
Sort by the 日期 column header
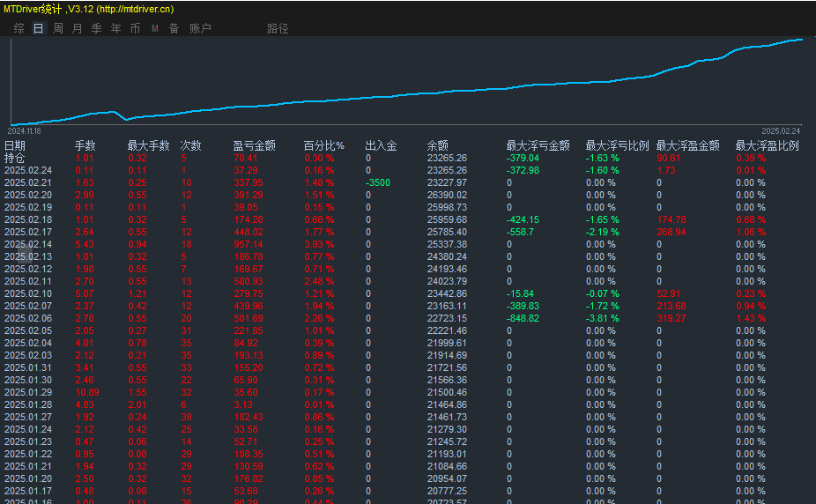[x=15, y=145]
